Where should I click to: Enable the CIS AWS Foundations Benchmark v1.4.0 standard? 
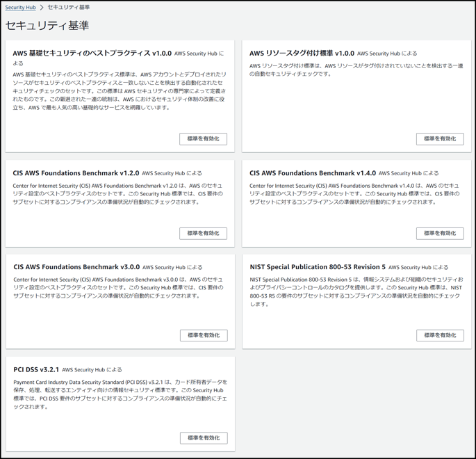[440, 233]
